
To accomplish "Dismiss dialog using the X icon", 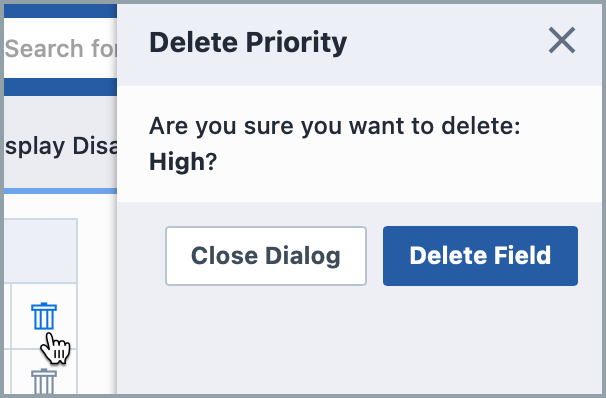I will coord(562,40).
